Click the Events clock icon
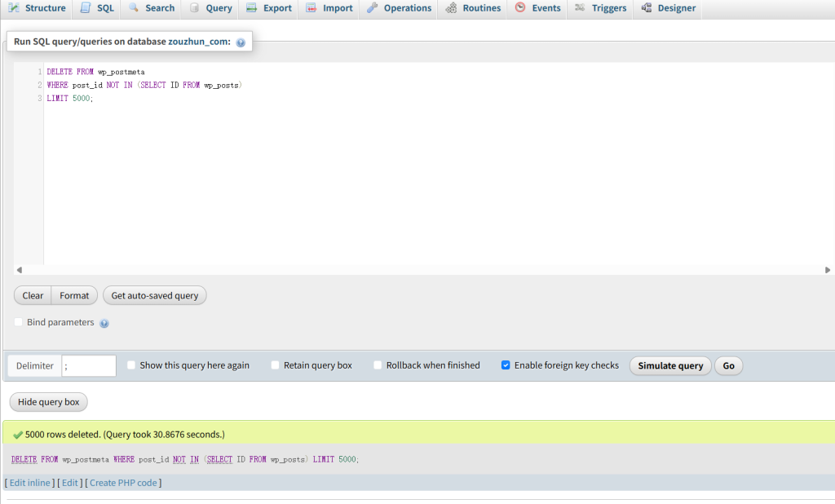The height and width of the screenshot is (504, 835). click(x=520, y=8)
